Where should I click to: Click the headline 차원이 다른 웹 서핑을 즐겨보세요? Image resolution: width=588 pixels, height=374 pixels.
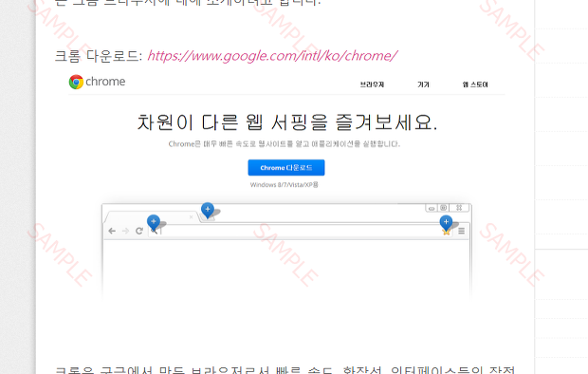click(x=287, y=122)
